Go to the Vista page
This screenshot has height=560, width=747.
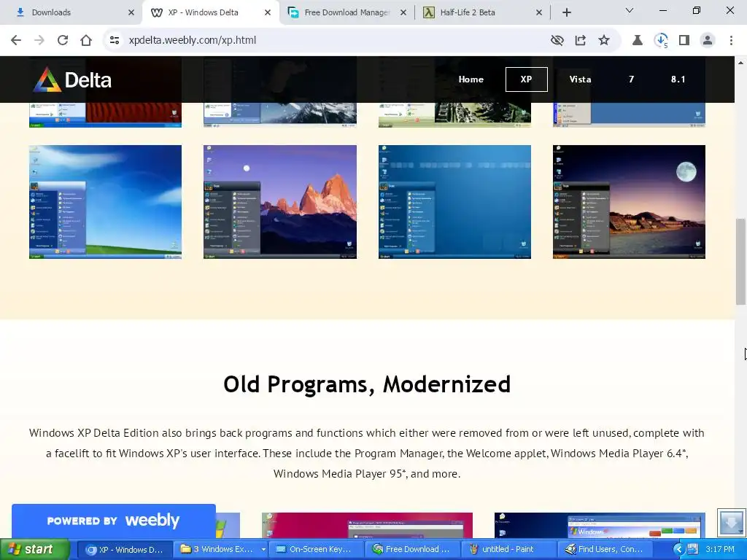click(580, 79)
